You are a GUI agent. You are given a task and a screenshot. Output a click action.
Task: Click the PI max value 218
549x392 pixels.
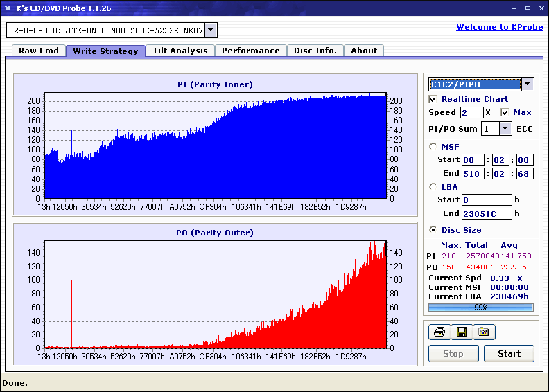pos(449,256)
